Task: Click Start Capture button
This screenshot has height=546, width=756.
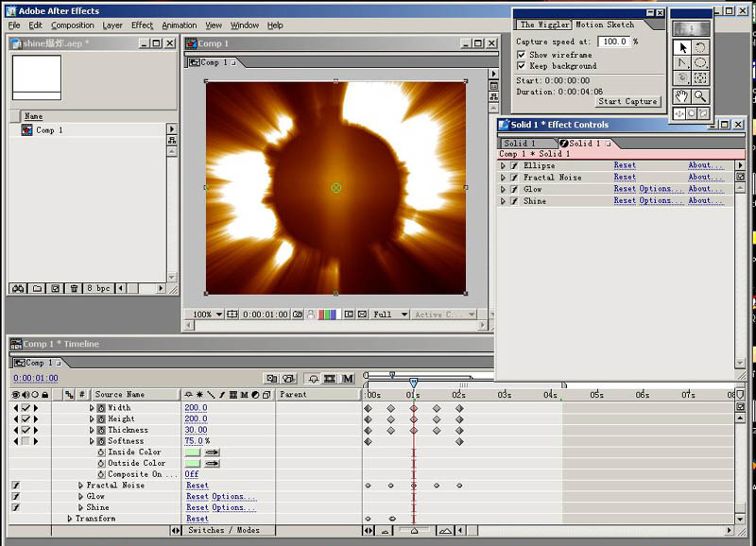Action: [x=627, y=101]
